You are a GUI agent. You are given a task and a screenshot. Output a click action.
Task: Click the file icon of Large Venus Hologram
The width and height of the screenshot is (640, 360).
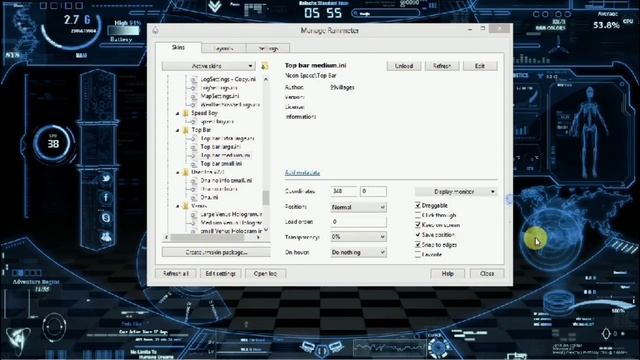pyautogui.click(x=194, y=214)
